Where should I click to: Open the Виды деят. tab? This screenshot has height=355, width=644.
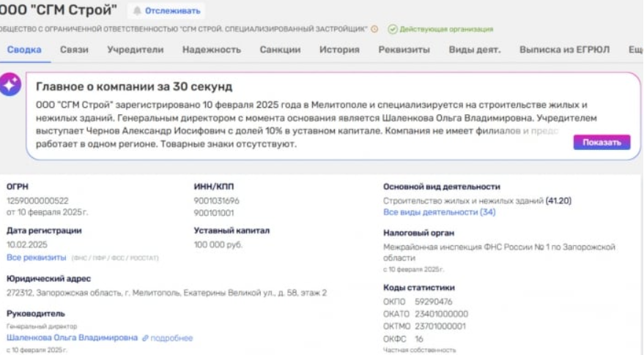475,50
